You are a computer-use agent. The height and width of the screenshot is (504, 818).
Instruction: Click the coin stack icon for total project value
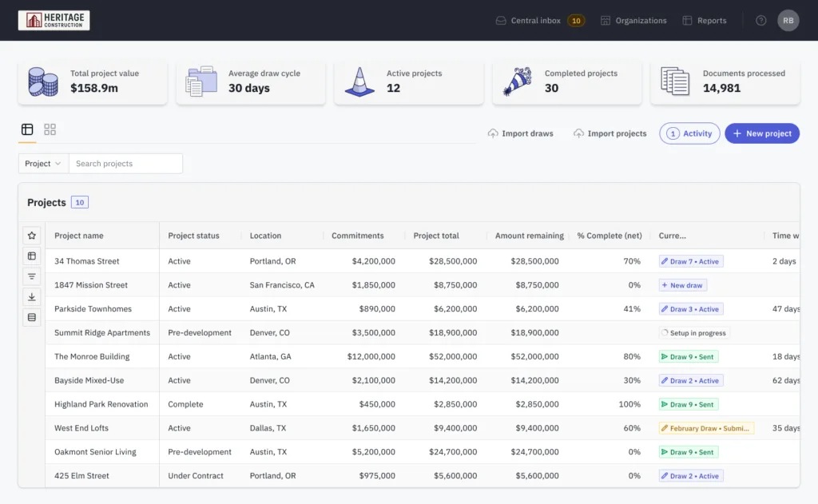point(43,82)
